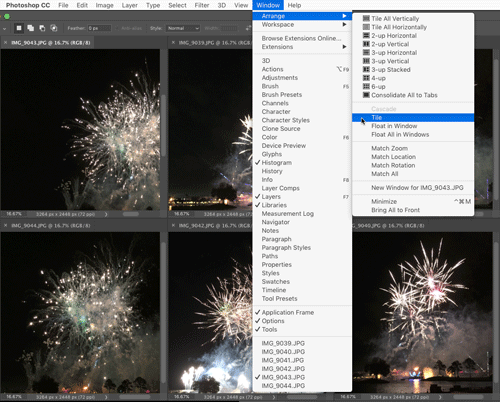
Task: Choose Browse Extensions Online
Action: (302, 38)
